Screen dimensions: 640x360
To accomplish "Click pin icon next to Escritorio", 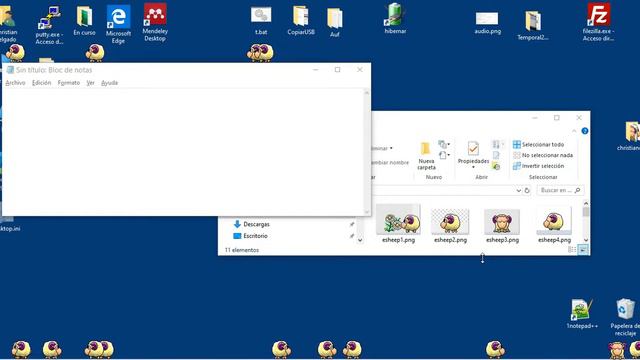I will point(352,236).
